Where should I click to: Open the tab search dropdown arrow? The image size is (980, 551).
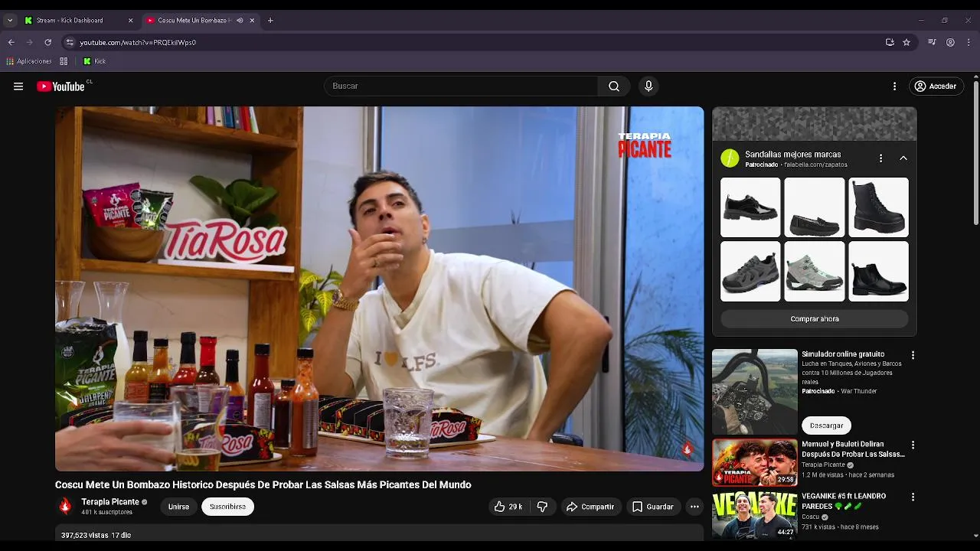pyautogui.click(x=10, y=21)
